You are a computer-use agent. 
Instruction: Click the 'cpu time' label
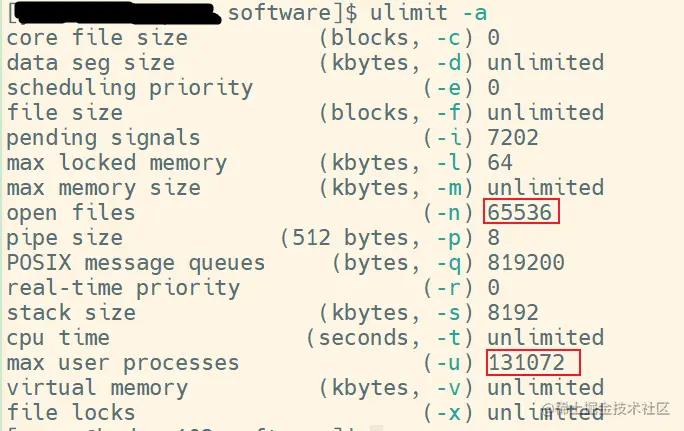click(x=58, y=338)
